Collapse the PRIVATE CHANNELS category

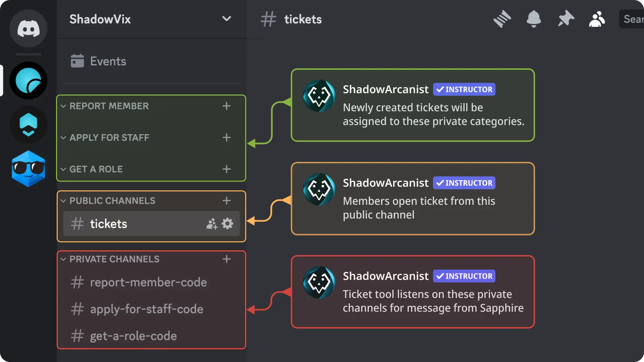tap(63, 259)
